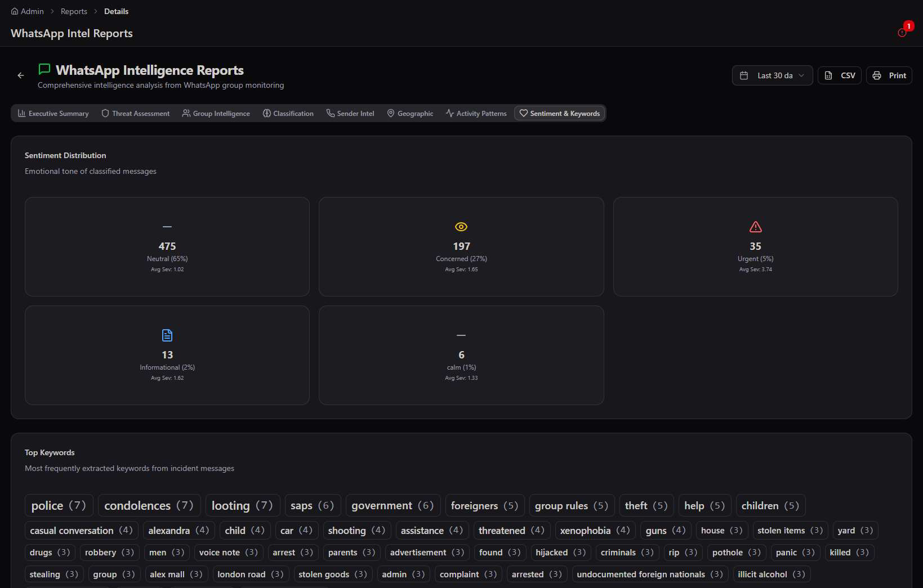The image size is (923, 588).
Task: Click the phone icon on Sender Intel
Action: pos(331,113)
